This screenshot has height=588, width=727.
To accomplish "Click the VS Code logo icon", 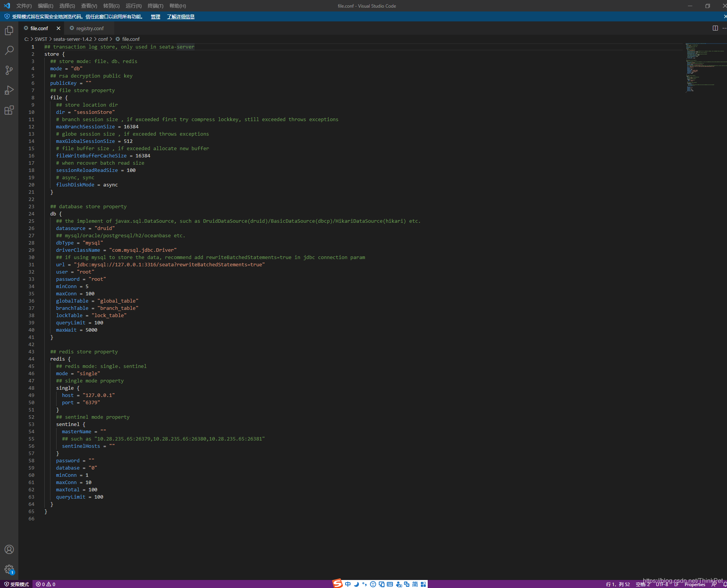I will coord(7,6).
